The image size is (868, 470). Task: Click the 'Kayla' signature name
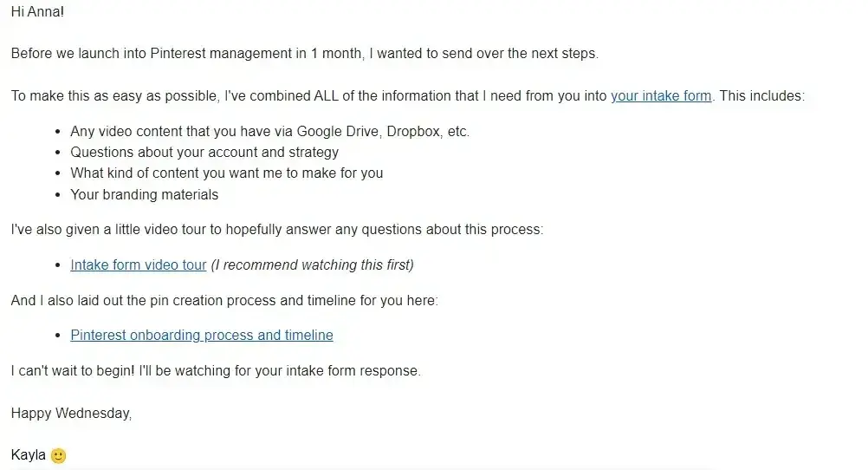pos(29,455)
